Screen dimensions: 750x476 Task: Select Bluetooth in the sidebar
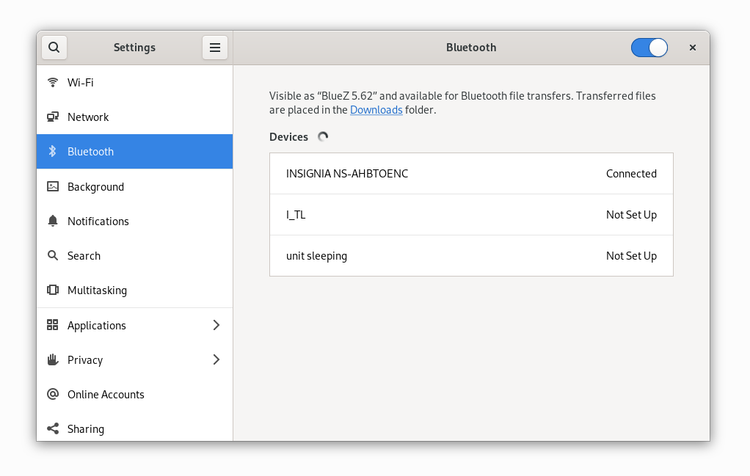tap(135, 151)
